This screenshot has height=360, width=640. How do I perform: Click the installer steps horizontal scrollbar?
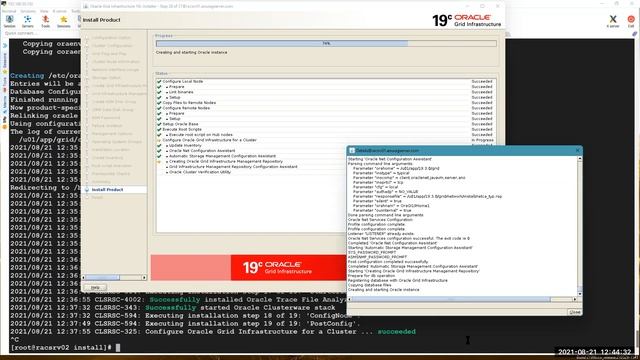click(114, 278)
